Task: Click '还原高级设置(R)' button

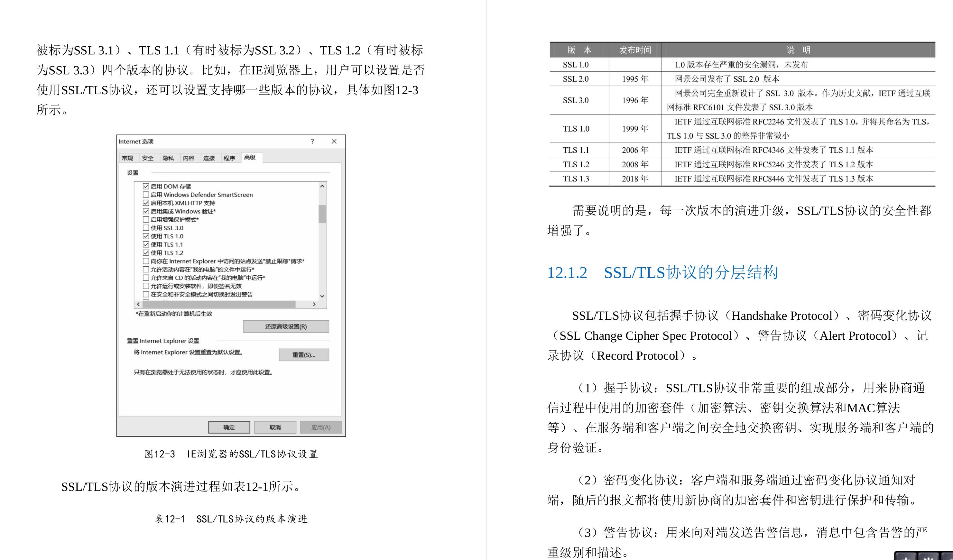Action: [315, 325]
